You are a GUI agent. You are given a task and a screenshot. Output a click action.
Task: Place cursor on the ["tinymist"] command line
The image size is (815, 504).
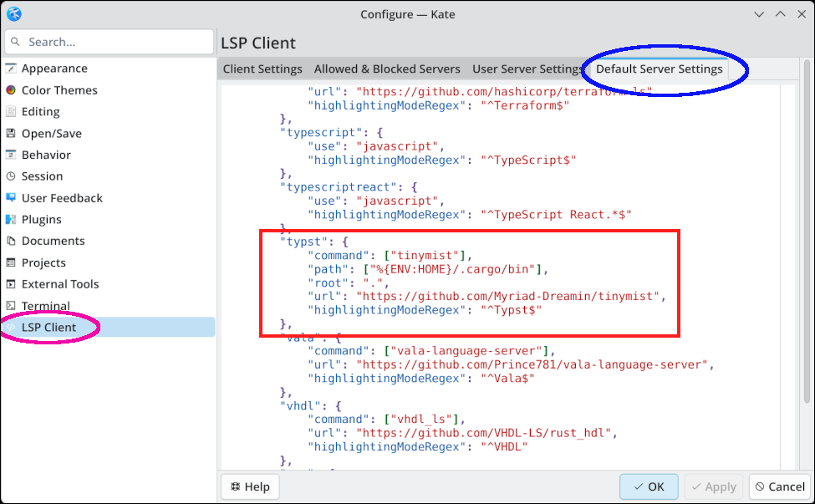(x=390, y=255)
